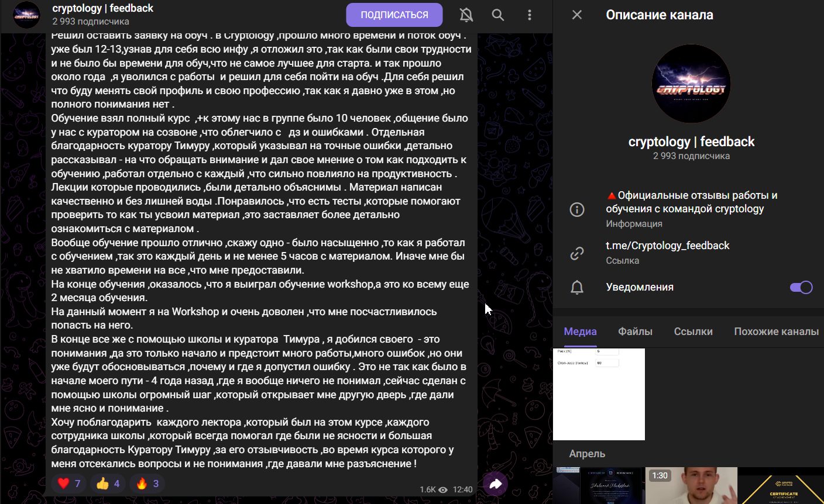Click the notifications bell icon in panel
Screen dimensions: 824x504
tap(577, 287)
